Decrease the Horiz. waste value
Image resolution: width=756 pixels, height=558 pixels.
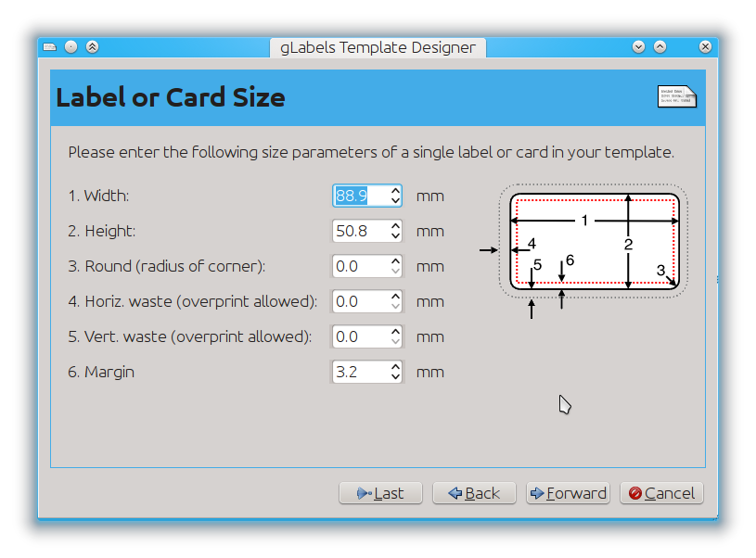[x=395, y=307]
